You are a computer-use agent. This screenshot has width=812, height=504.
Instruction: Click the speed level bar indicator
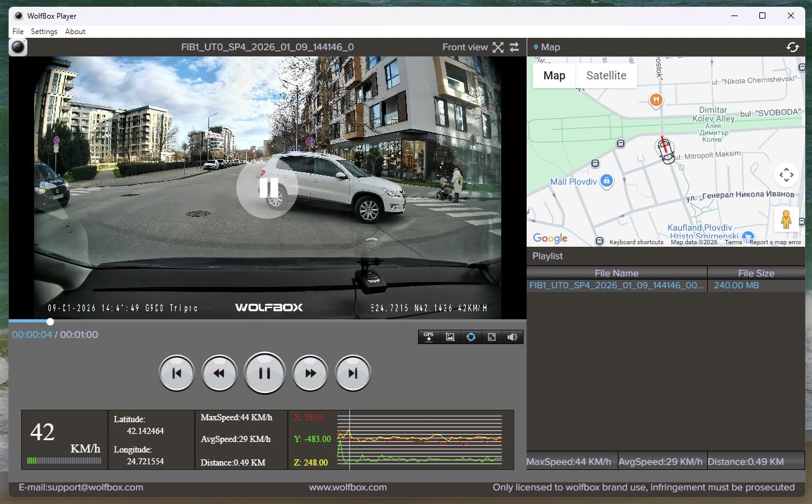[x=64, y=461]
